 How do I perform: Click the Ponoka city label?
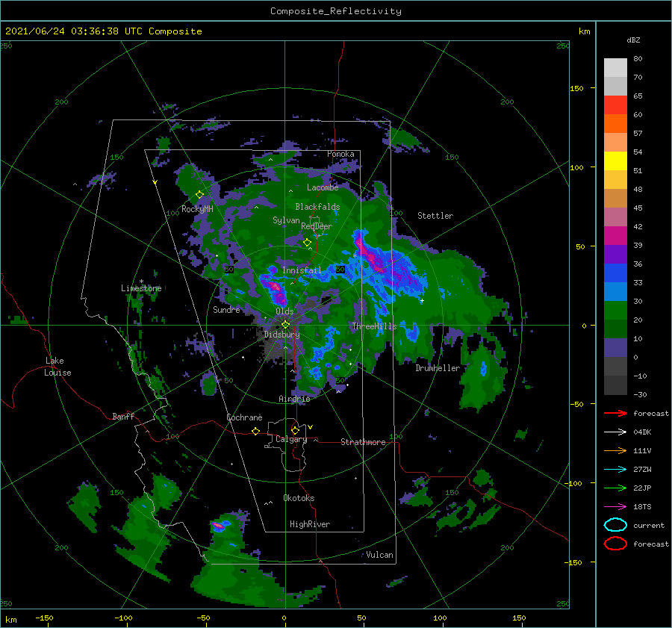pyautogui.click(x=340, y=154)
